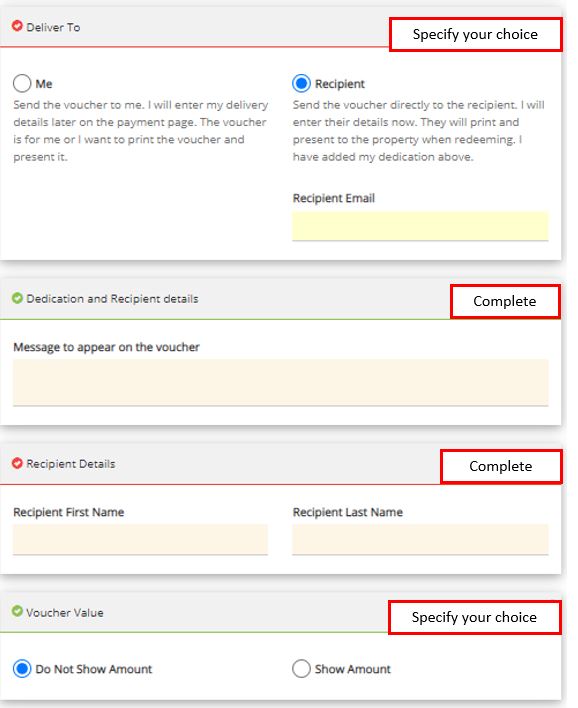This screenshot has width=578, height=708.
Task: Choose the Show Amount radio option
Action: (x=301, y=669)
